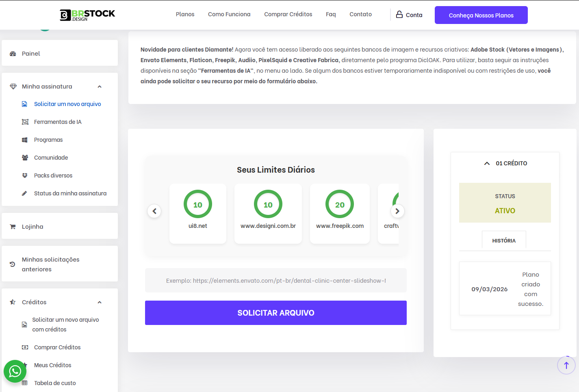
Task: Click the Seus Limites Diários heading
Action: click(276, 170)
